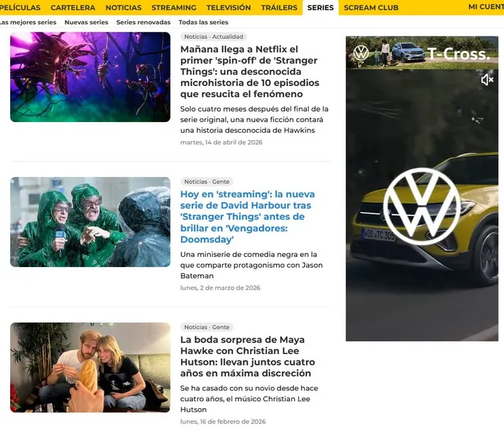Open the Películas menu

20,7
